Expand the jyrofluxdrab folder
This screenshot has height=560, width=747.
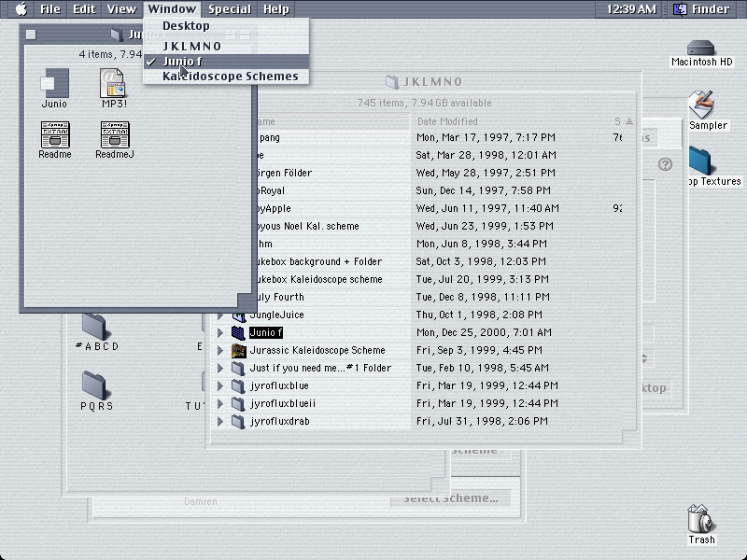220,422
